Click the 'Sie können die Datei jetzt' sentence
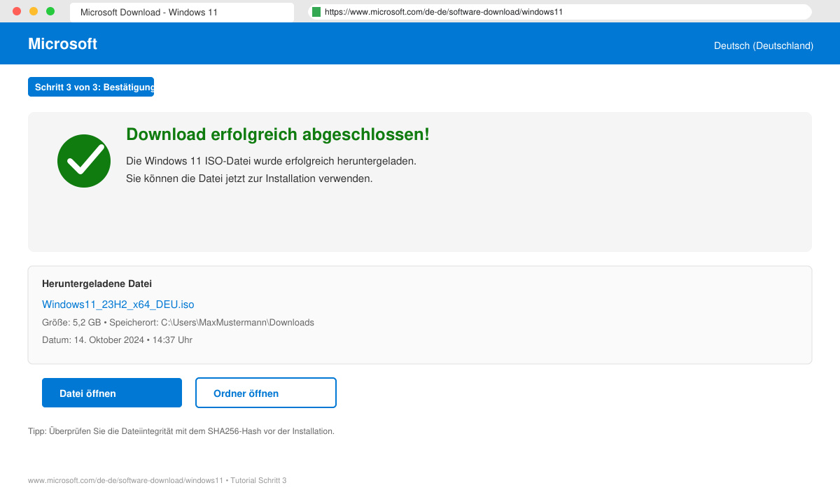Screen dimensions: 840x504 point(249,178)
